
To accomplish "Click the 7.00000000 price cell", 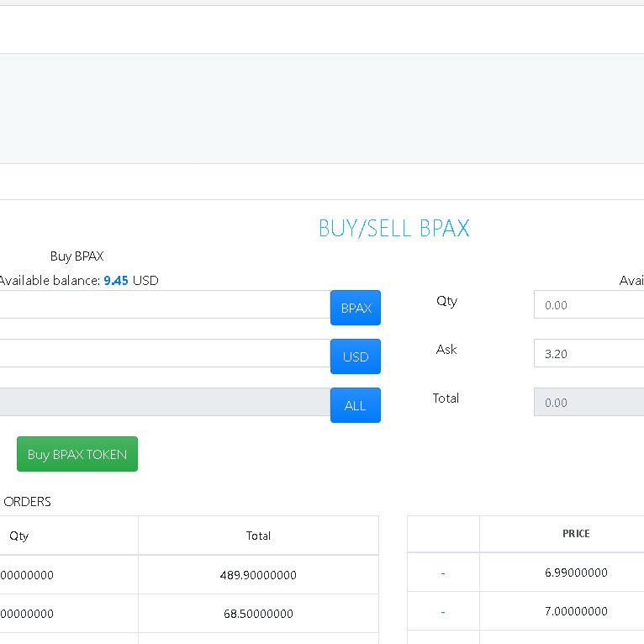I will (x=576, y=611).
